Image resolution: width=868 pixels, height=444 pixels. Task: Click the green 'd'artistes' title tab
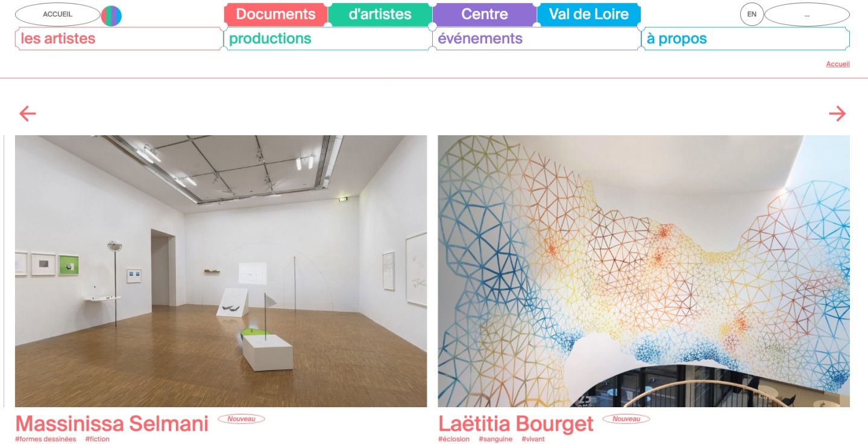(x=380, y=14)
